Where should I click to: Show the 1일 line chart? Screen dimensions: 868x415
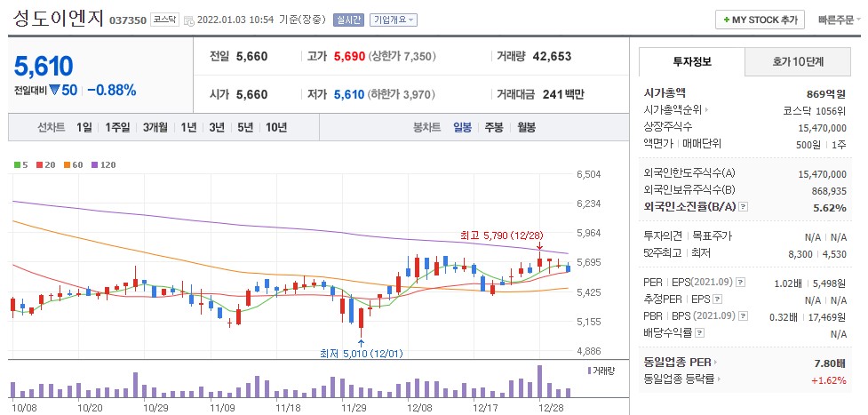click(84, 127)
